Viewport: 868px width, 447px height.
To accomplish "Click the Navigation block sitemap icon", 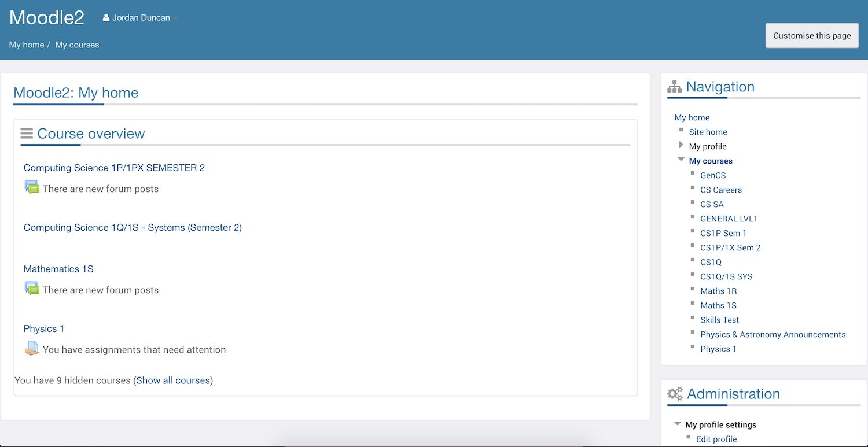I will tap(674, 87).
